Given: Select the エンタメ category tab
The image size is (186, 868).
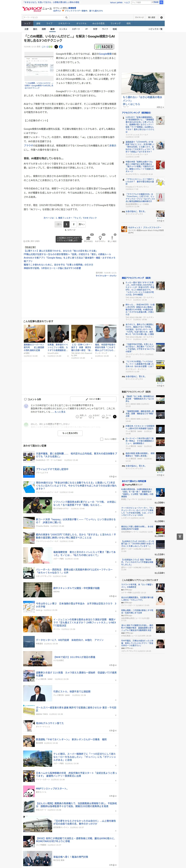Looking at the screenshot, I should (63, 29).
